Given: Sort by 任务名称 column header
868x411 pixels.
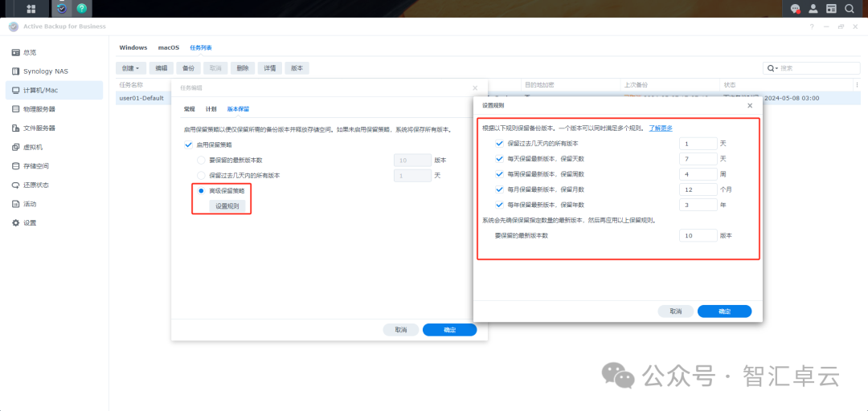Looking at the screenshot, I should (x=131, y=84).
